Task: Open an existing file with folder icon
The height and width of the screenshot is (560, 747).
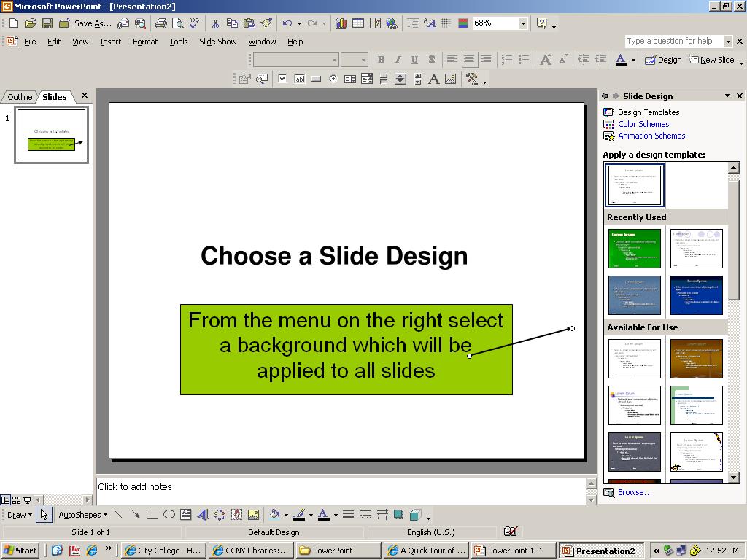Action: [x=30, y=23]
